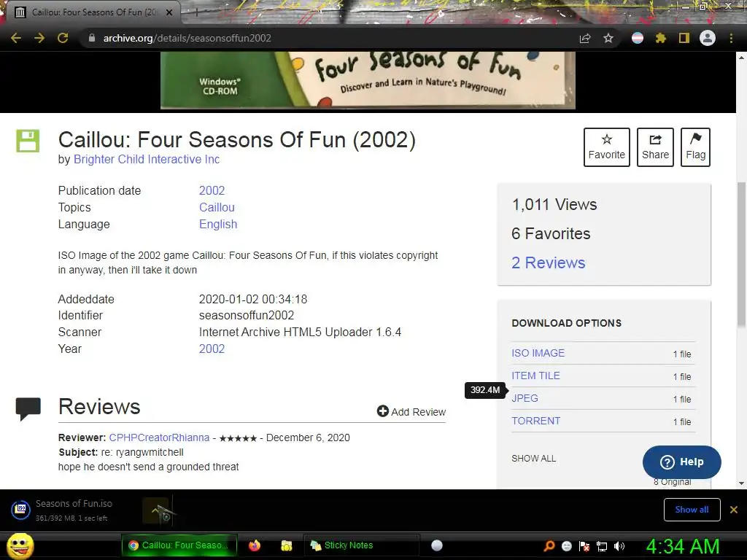This screenshot has width=747, height=560.
Task: Click the white sphere taskbar icon
Action: click(437, 545)
